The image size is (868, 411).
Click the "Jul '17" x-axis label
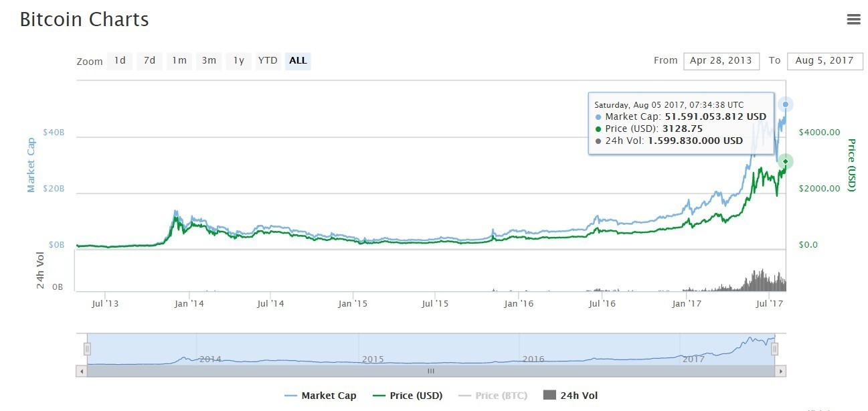(x=770, y=304)
